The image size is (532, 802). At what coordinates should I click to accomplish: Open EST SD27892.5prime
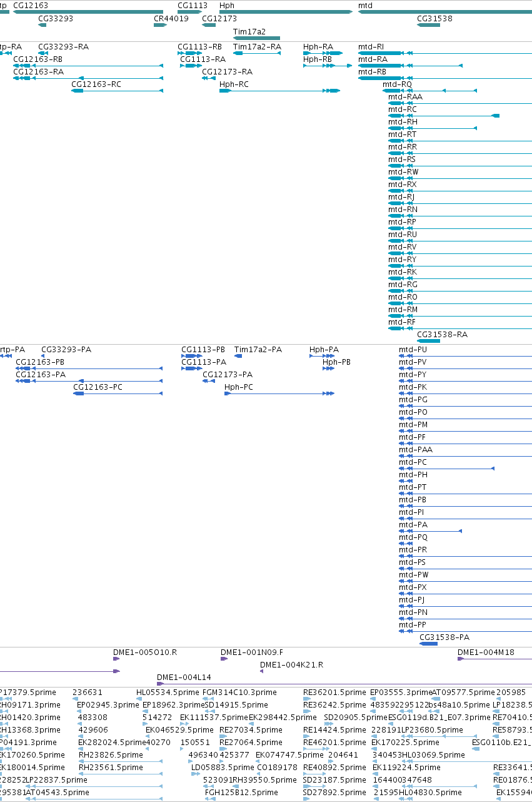click(334, 793)
